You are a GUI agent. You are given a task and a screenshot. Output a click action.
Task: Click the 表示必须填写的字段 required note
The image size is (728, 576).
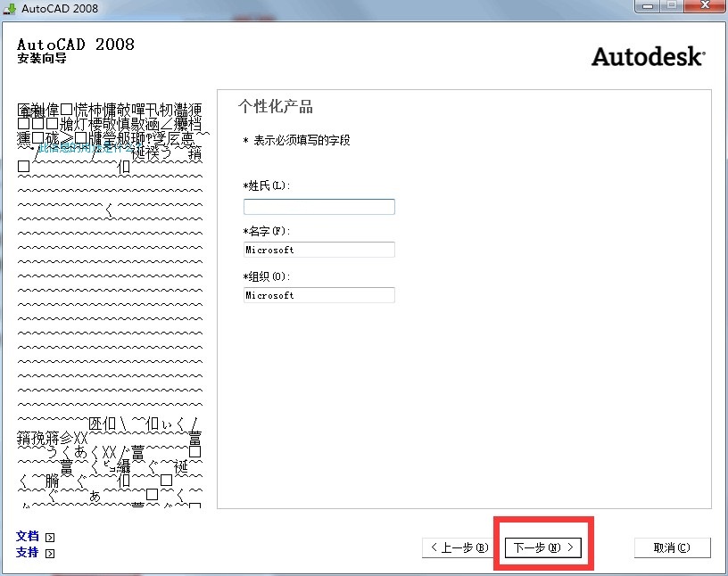297,141
